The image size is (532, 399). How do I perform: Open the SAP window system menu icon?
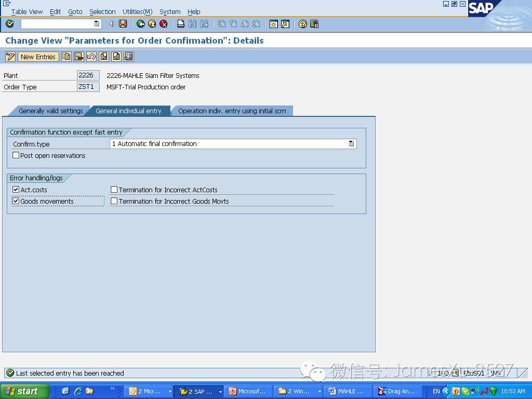point(7,4)
